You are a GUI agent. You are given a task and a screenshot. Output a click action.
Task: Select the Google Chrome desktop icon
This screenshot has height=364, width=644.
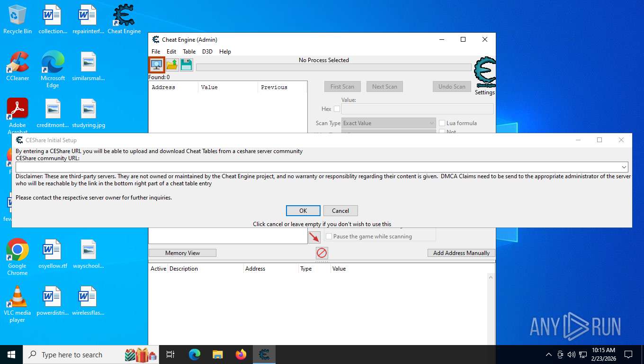pos(18,257)
